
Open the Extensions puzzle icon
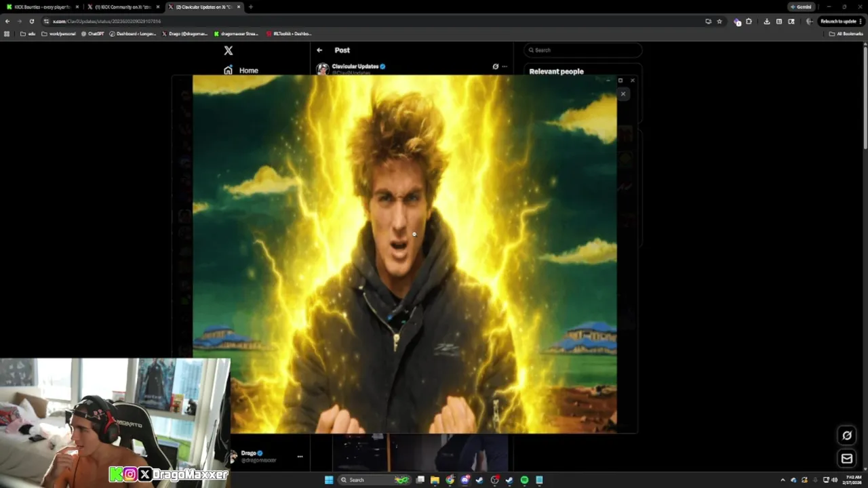click(x=749, y=21)
